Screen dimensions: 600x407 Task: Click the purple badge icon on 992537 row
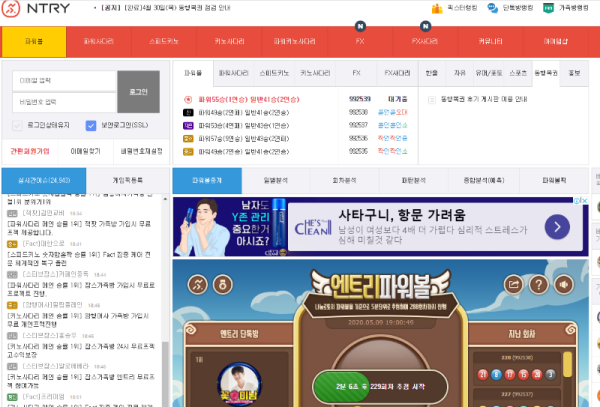click(188, 125)
